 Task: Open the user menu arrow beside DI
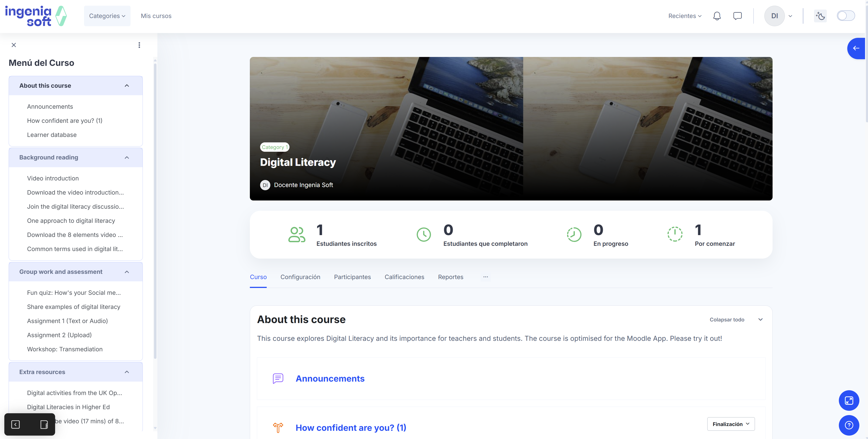[790, 16]
